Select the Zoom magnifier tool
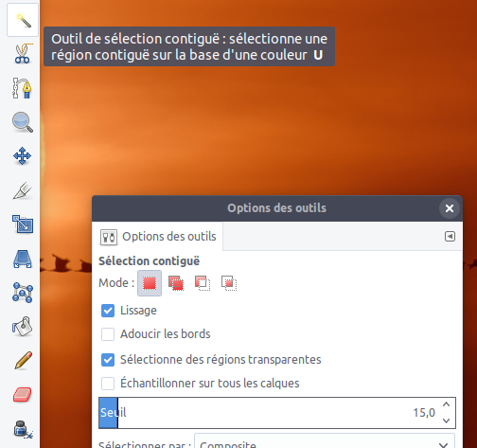Viewport: 477px width, 448px height. 23,122
